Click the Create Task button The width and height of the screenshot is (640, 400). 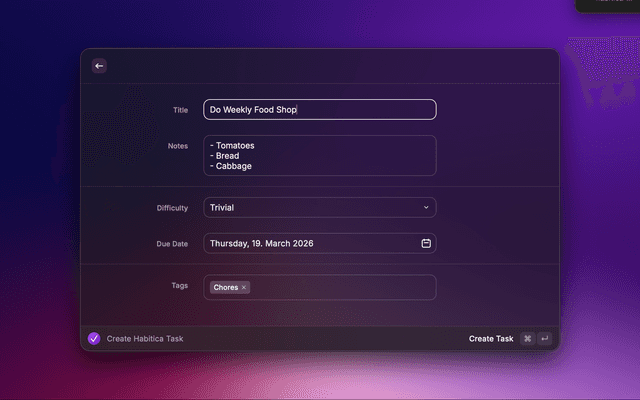pos(490,339)
